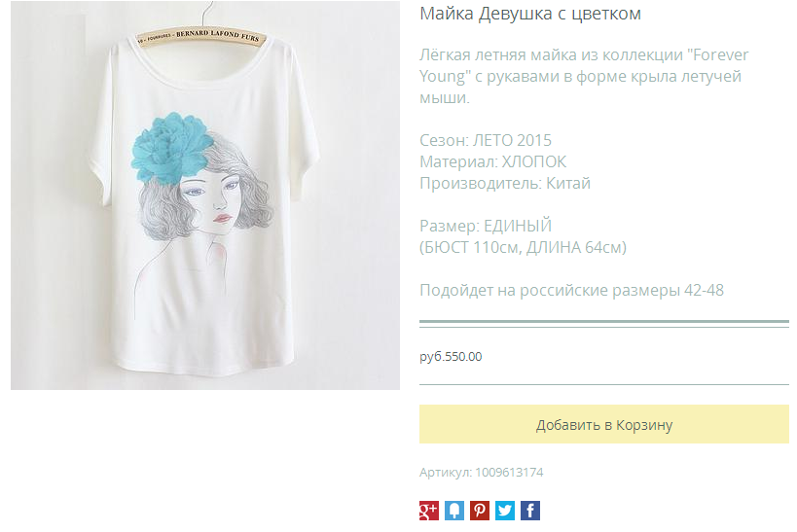Click the Добавить в Корзину button
The width and height of the screenshot is (797, 532).
pyautogui.click(x=604, y=424)
